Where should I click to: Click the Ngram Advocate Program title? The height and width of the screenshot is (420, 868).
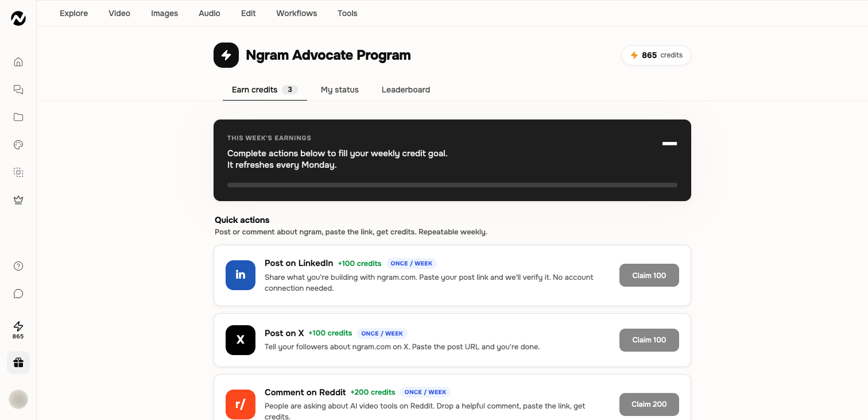click(x=328, y=55)
